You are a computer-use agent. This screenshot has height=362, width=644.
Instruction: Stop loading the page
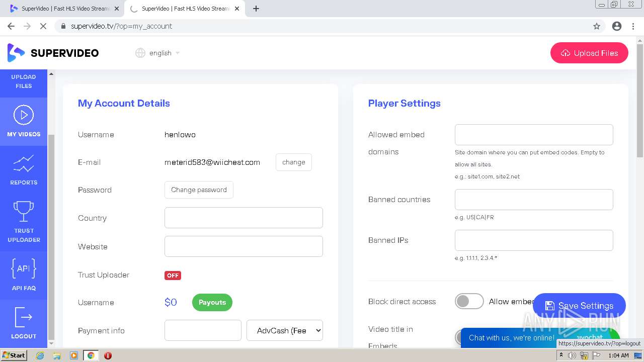[43, 26]
